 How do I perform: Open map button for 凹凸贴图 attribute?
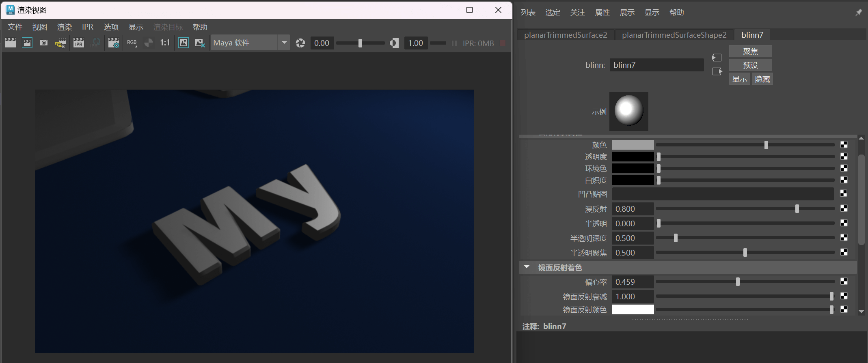[x=844, y=193]
